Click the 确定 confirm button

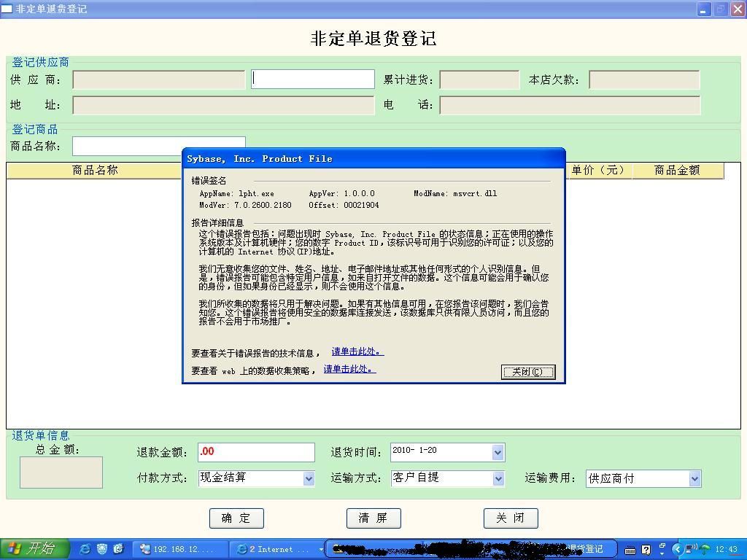point(236,518)
